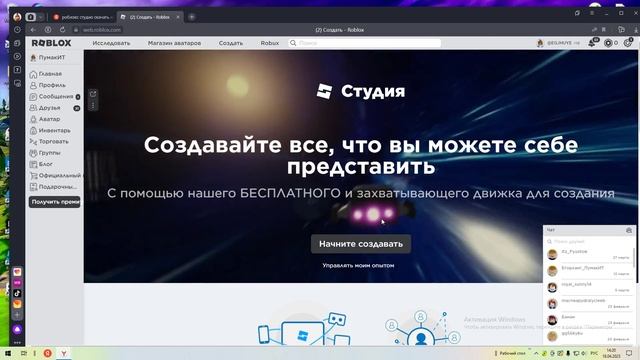Add a side panel app with the plus icon
Viewport: 640px width, 360px height.
click(17, 315)
